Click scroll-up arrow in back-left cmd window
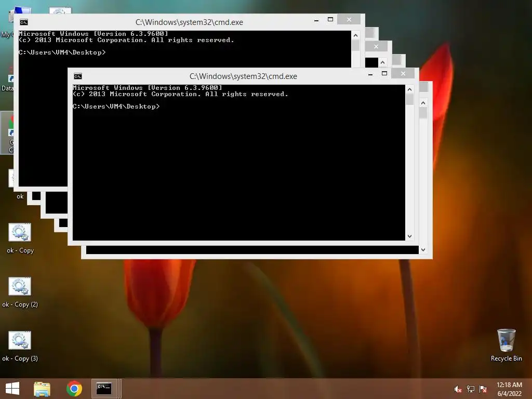 tap(355, 36)
